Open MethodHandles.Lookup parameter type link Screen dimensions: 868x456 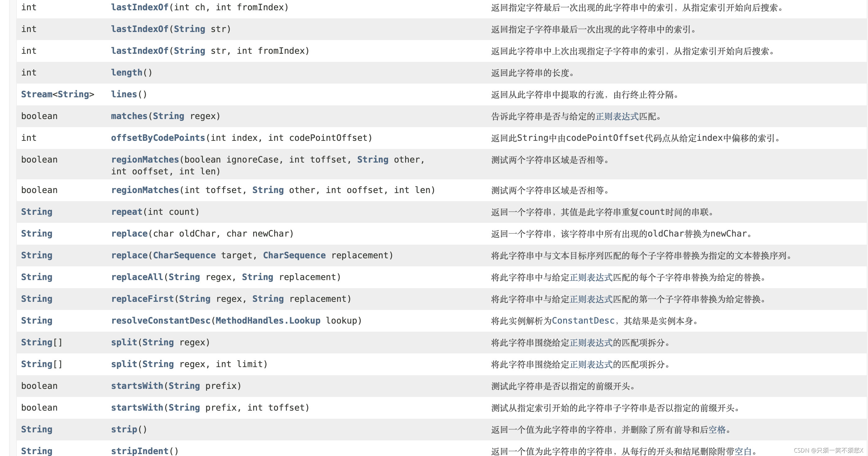tap(267, 320)
